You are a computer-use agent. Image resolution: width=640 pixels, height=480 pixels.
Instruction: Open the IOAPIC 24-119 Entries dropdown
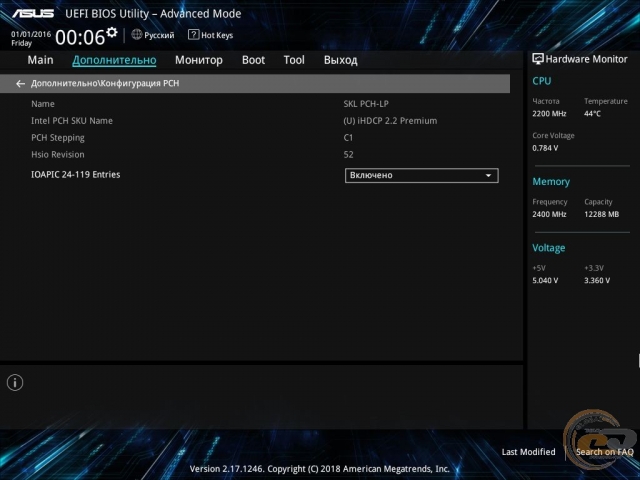click(x=421, y=175)
